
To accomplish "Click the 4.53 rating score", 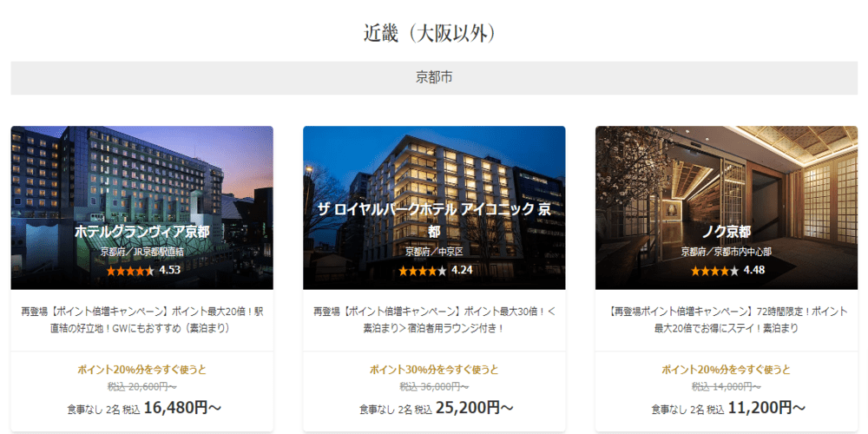I will [x=169, y=270].
